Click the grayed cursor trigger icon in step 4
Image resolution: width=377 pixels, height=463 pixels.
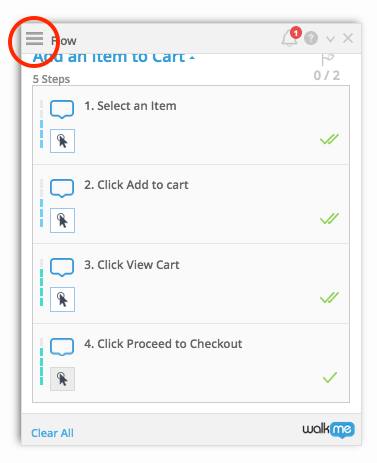(x=62, y=379)
